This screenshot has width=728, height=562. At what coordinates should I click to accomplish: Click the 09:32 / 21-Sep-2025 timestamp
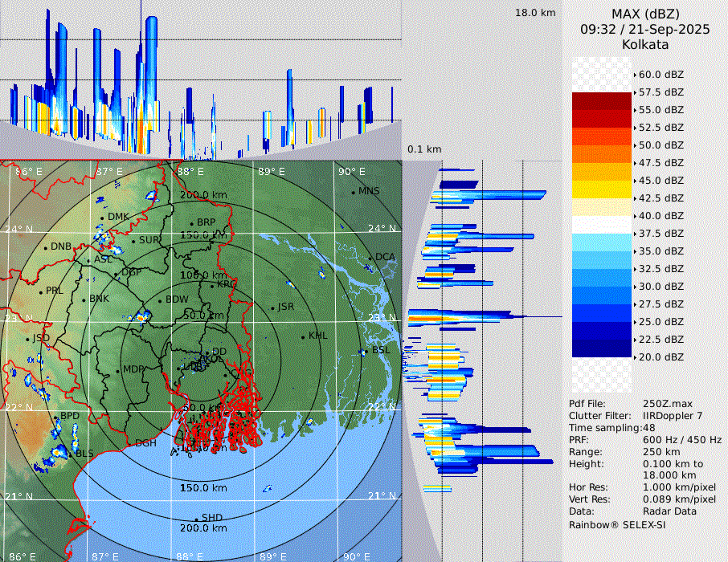[645, 30]
